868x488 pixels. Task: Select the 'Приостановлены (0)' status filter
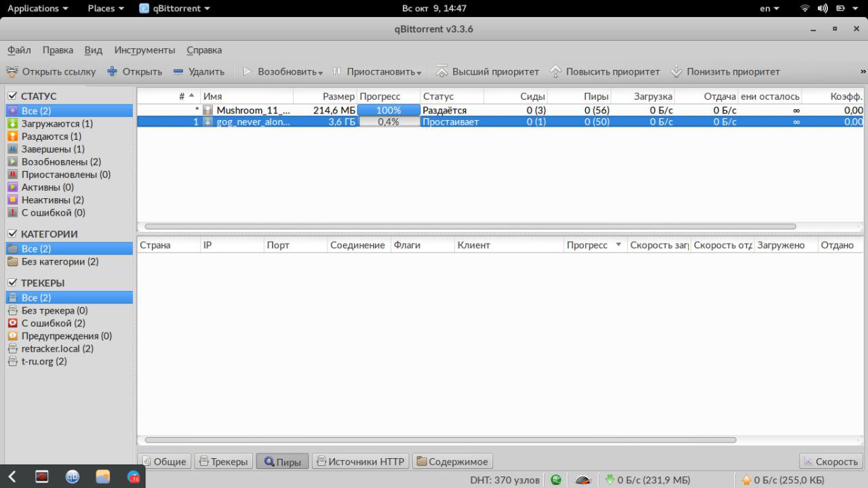tap(69, 174)
